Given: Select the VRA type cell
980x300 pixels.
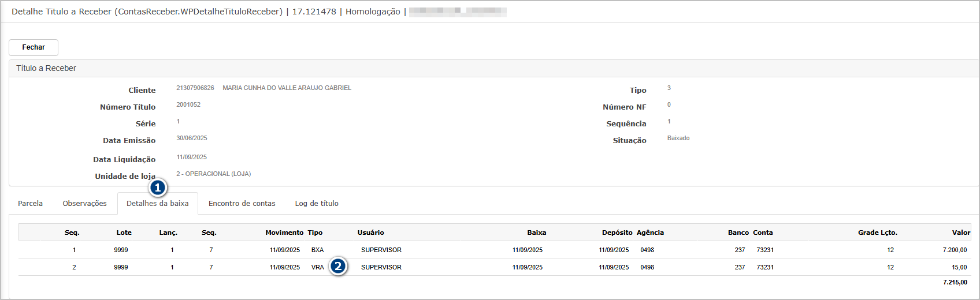Looking at the screenshot, I should [317, 267].
